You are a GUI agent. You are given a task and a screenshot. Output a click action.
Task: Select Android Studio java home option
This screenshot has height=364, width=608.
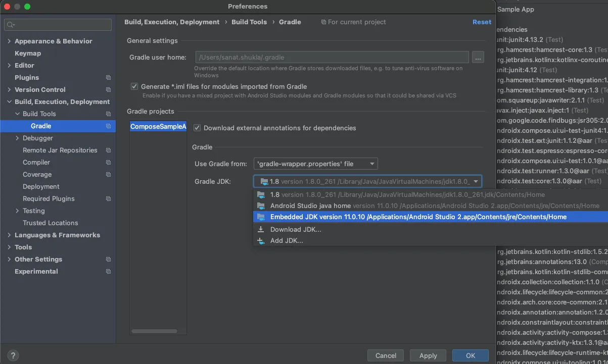click(x=310, y=206)
